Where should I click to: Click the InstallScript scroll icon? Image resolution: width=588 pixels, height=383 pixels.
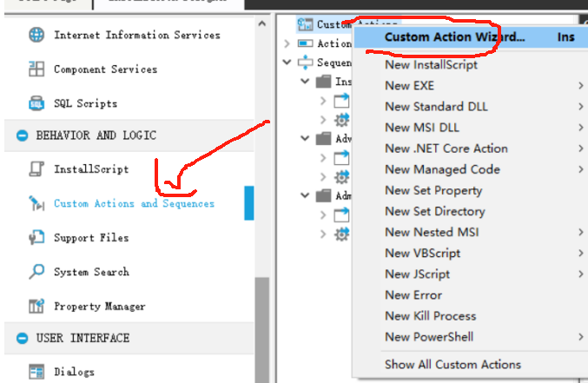36,168
